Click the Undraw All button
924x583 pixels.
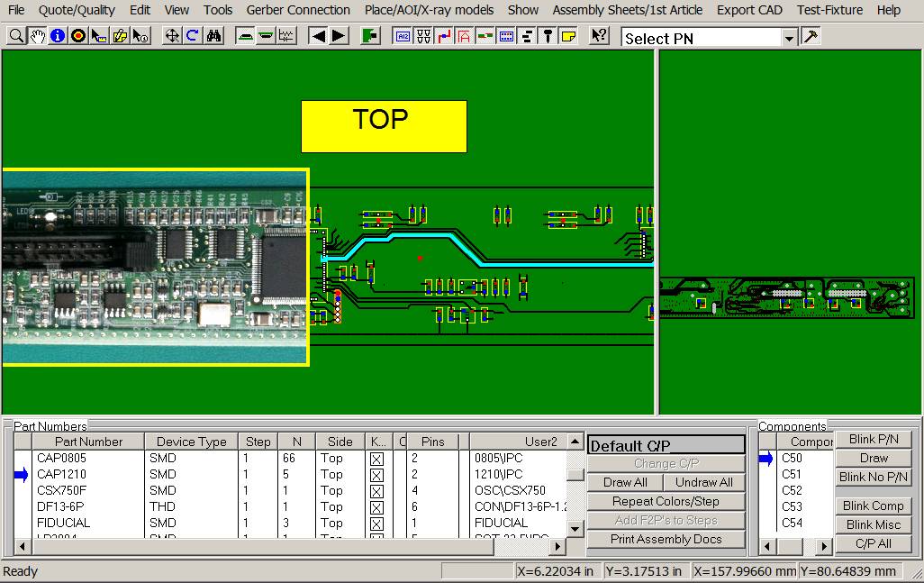pos(704,482)
